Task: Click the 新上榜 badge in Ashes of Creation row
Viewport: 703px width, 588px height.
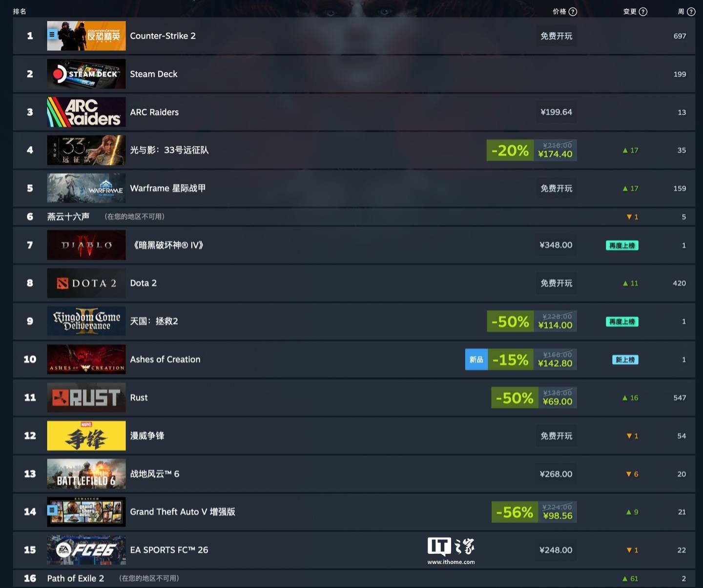Action: pyautogui.click(x=625, y=360)
